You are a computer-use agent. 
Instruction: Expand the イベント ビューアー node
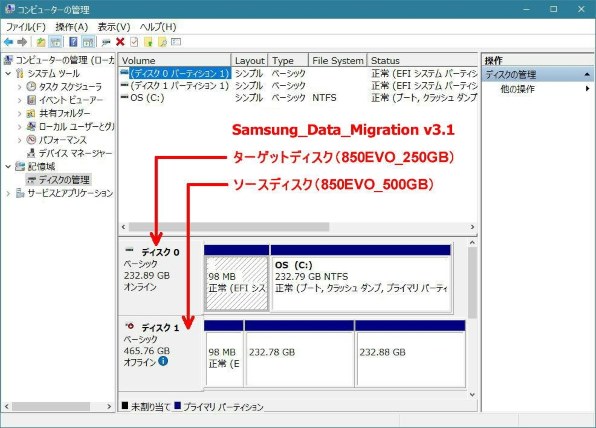click(x=19, y=100)
